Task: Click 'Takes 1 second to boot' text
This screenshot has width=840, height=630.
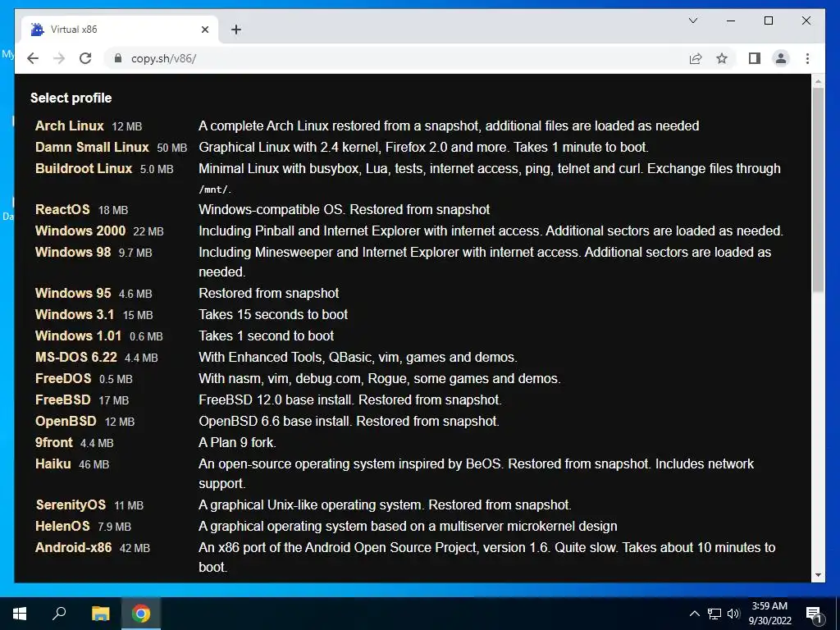Action: (267, 336)
